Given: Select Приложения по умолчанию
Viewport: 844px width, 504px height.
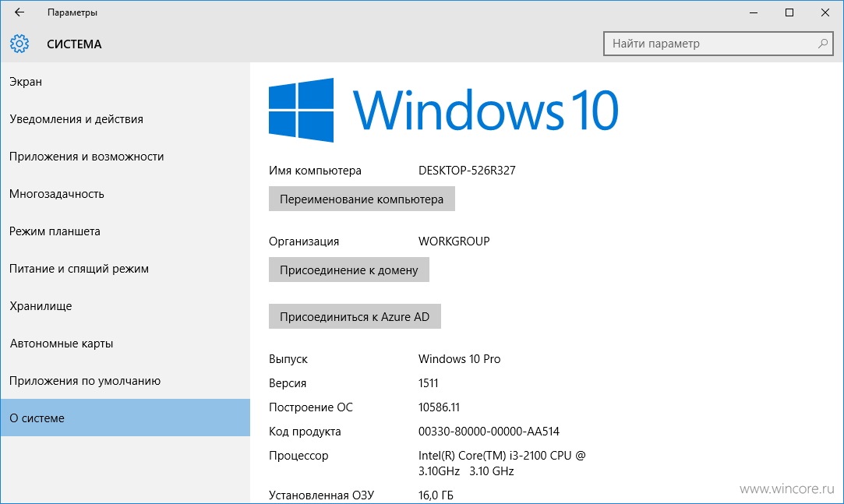Looking at the screenshot, I should point(125,381).
